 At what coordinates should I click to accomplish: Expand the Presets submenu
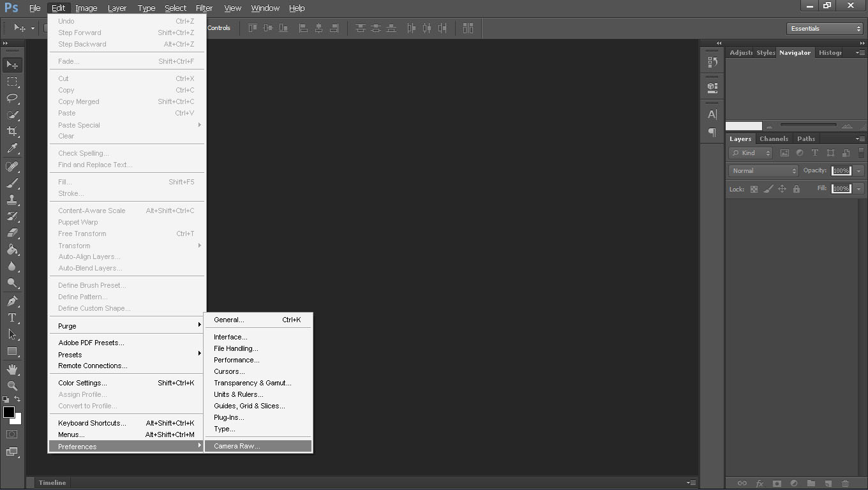126,355
